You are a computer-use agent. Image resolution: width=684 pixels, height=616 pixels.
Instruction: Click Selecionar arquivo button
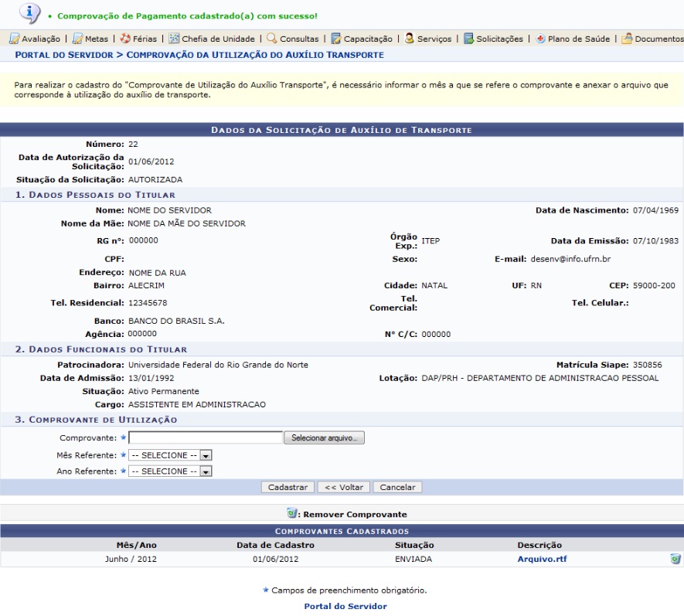(324, 438)
